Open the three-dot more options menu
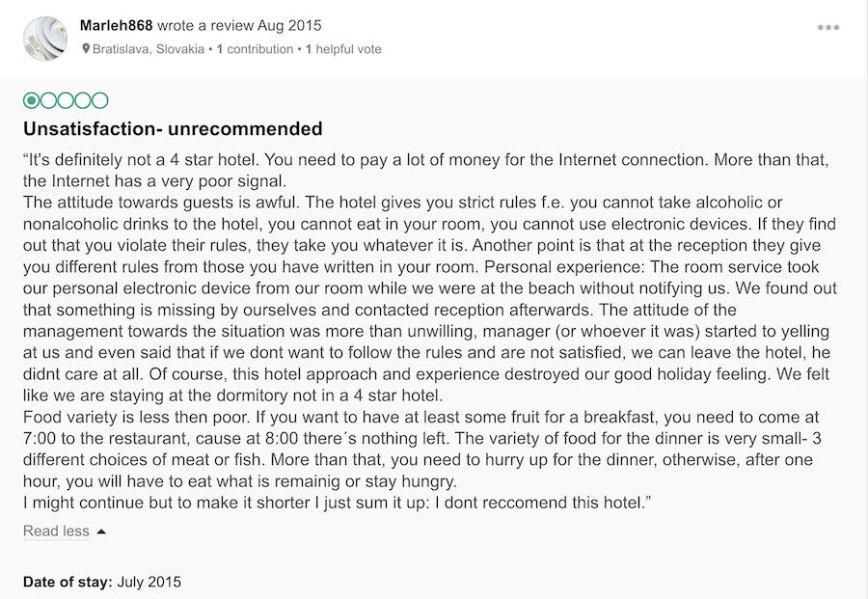The height and width of the screenshot is (599, 868). (x=827, y=28)
